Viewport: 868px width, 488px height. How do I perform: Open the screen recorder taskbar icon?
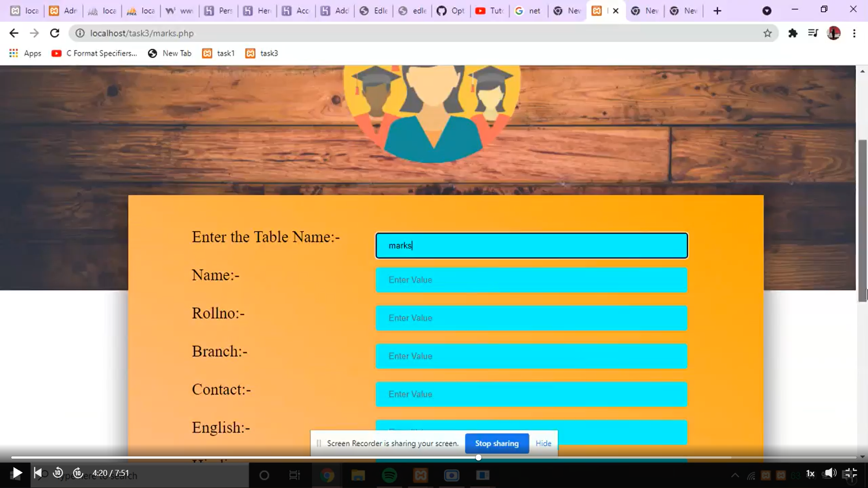click(452, 475)
